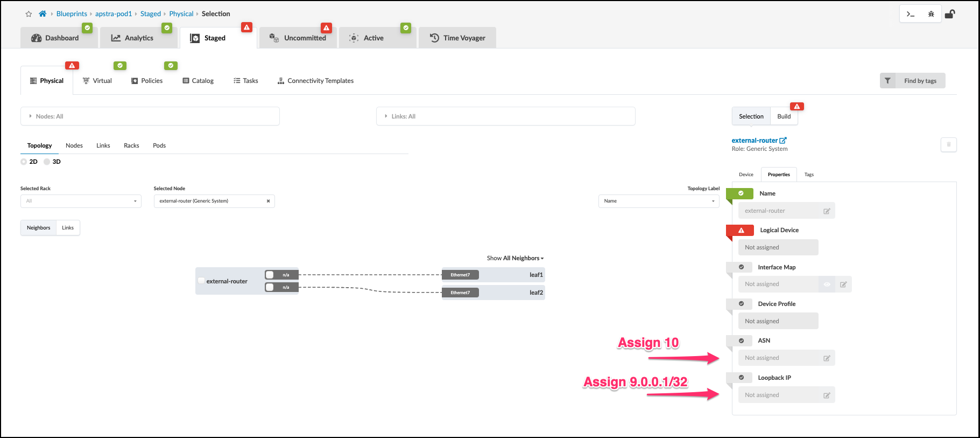
Task: Open external-router link icon
Action: [x=783, y=141]
